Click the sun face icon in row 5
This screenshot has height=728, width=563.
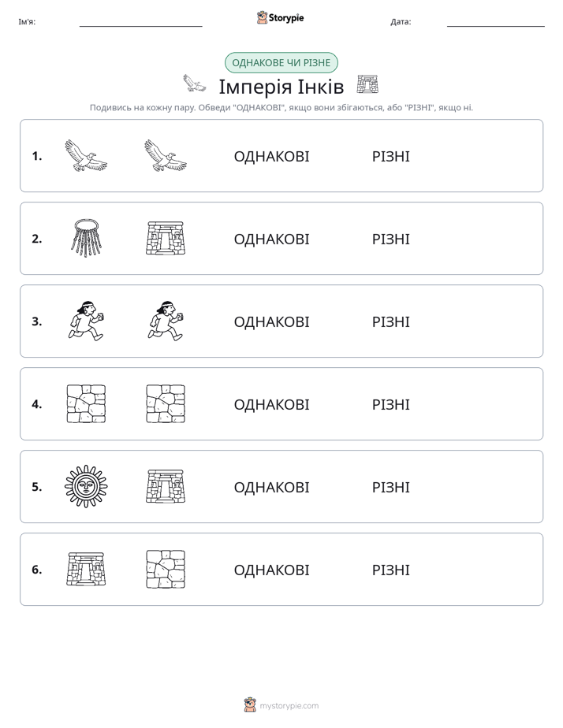(x=86, y=486)
